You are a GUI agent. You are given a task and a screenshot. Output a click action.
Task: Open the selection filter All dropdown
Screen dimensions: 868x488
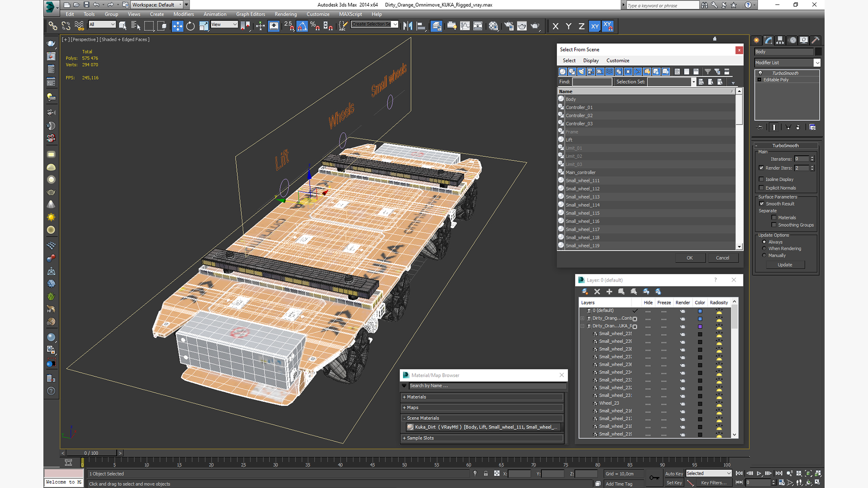pyautogui.click(x=113, y=24)
